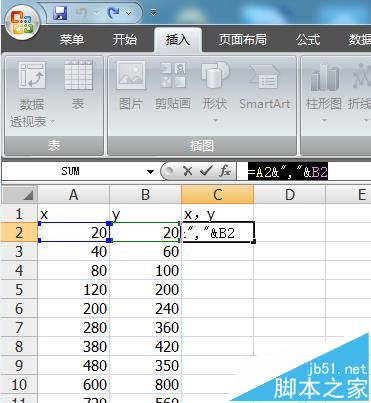Switch to the 开始 tab
Image resolution: width=371 pixels, height=403 pixels.
point(125,40)
